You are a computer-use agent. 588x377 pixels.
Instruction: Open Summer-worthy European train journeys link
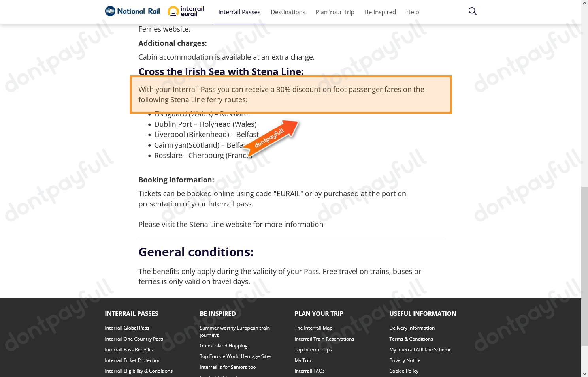235,332
